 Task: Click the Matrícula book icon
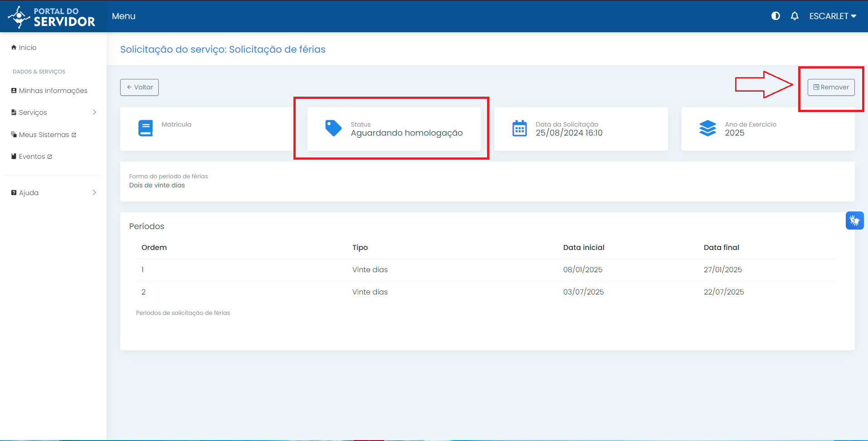point(146,128)
